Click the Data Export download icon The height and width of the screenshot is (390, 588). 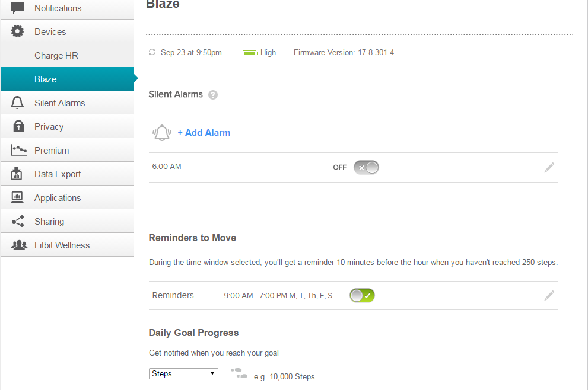coord(17,174)
